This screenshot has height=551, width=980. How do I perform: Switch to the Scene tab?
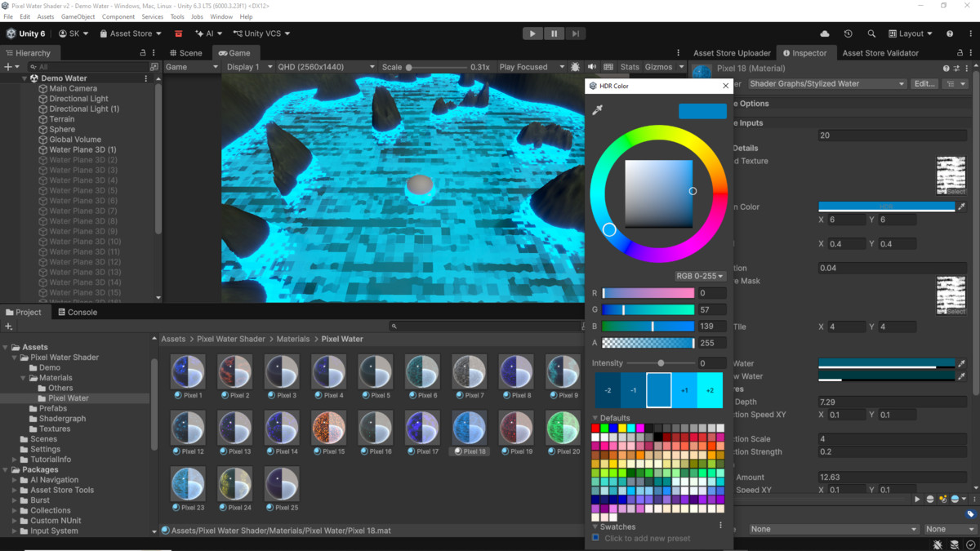[x=185, y=52]
